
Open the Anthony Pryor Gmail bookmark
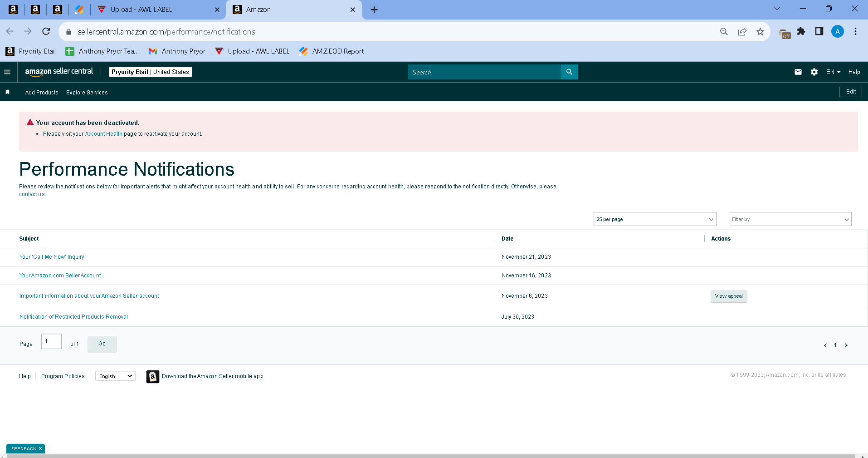click(x=177, y=51)
